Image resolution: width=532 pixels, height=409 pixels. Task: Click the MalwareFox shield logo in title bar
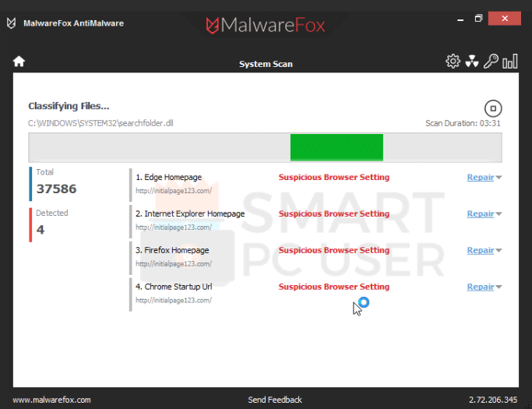11,23
